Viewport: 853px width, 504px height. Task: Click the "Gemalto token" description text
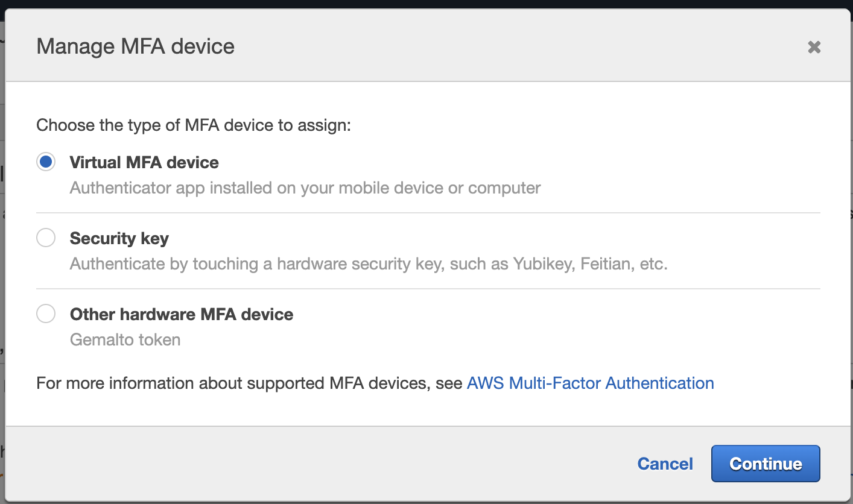(x=125, y=340)
